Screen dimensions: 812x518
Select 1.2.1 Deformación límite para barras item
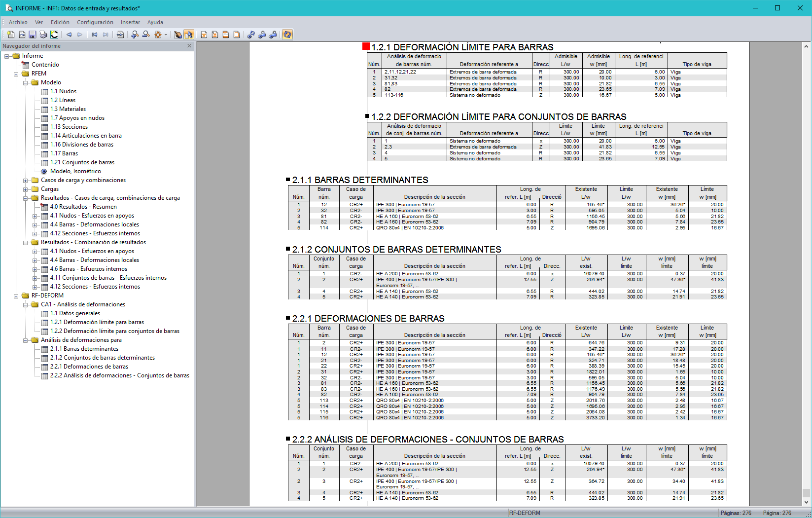(x=97, y=322)
